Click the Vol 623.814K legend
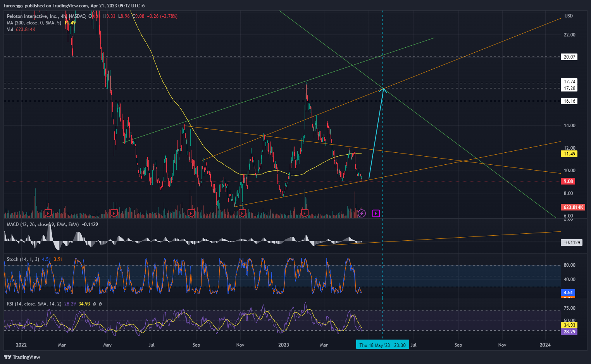This screenshot has width=591, height=364. point(21,29)
